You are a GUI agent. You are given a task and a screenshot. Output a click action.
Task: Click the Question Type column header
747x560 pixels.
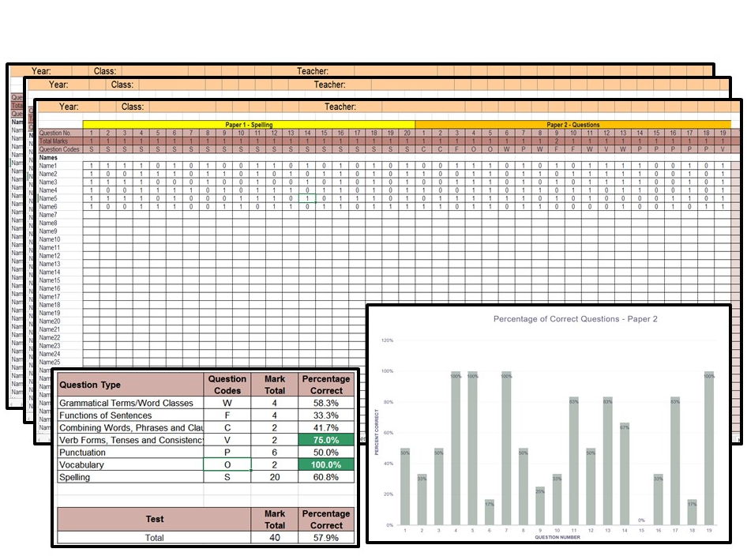tap(130, 385)
